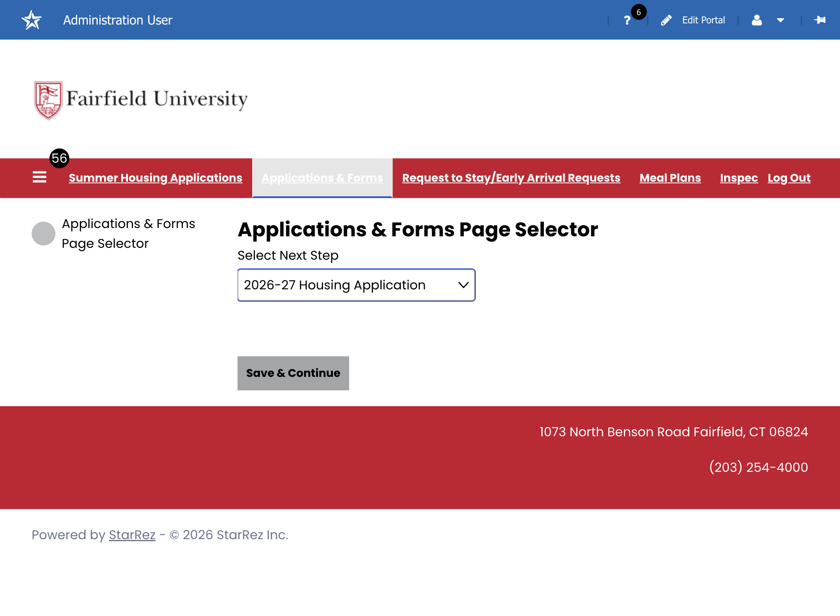
Task: Click the Fairfield University logo
Action: [x=141, y=100]
